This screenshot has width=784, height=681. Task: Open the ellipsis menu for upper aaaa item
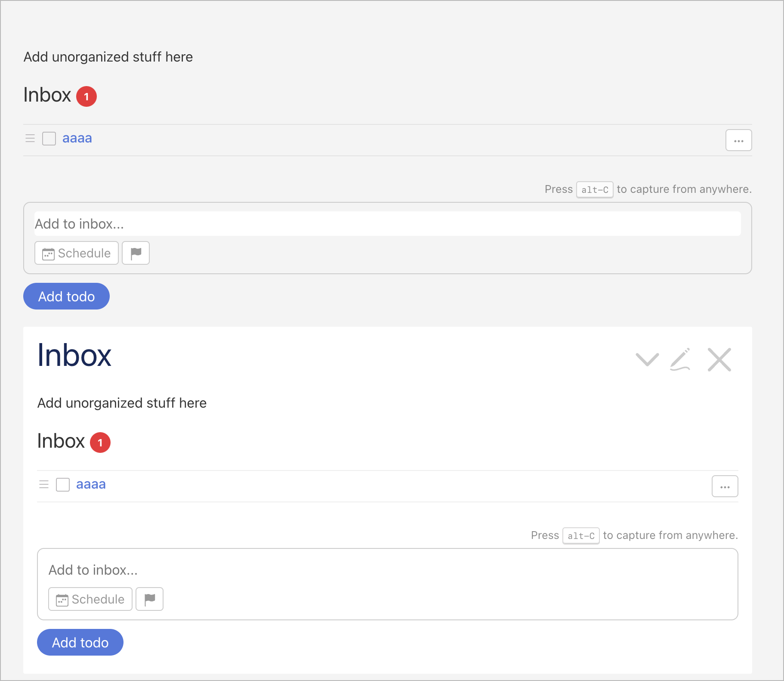738,140
